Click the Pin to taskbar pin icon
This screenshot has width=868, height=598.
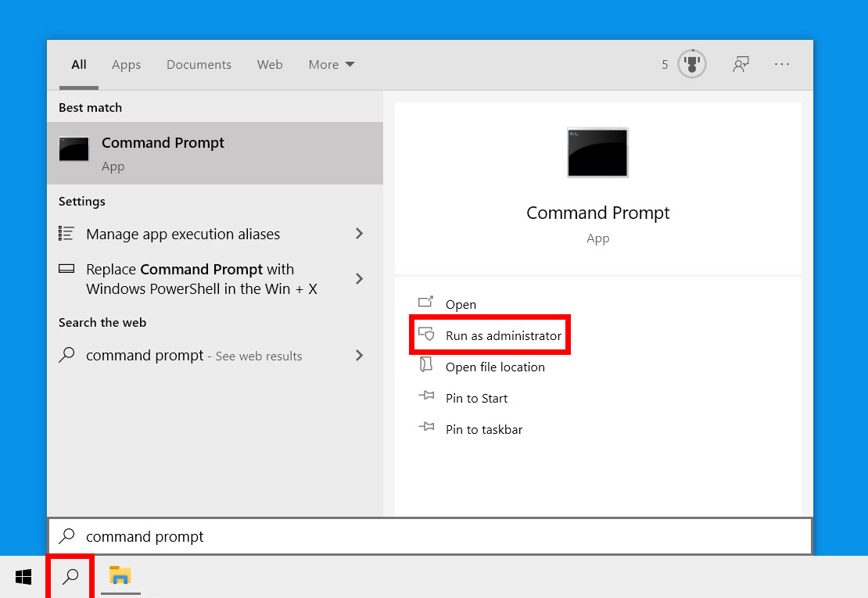pos(426,427)
